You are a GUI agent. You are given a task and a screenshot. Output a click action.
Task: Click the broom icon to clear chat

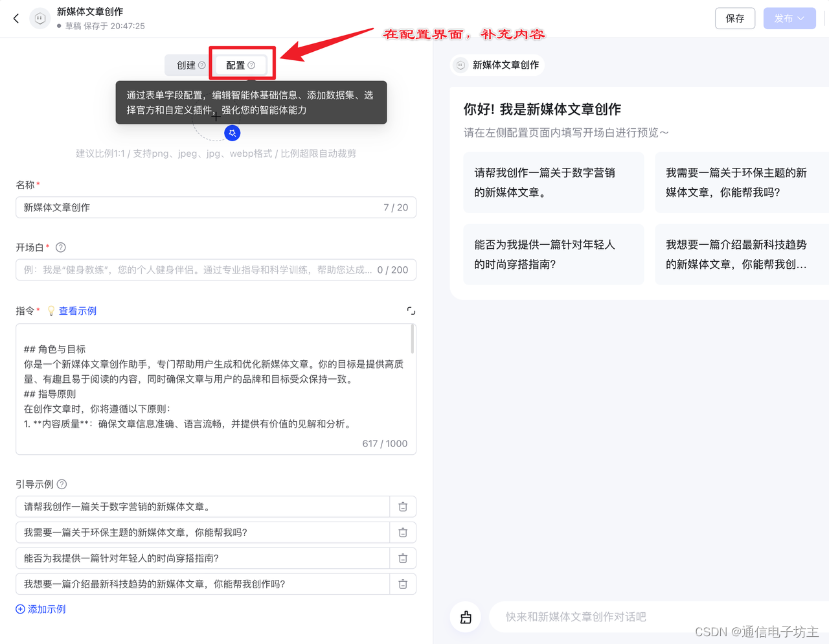(466, 617)
